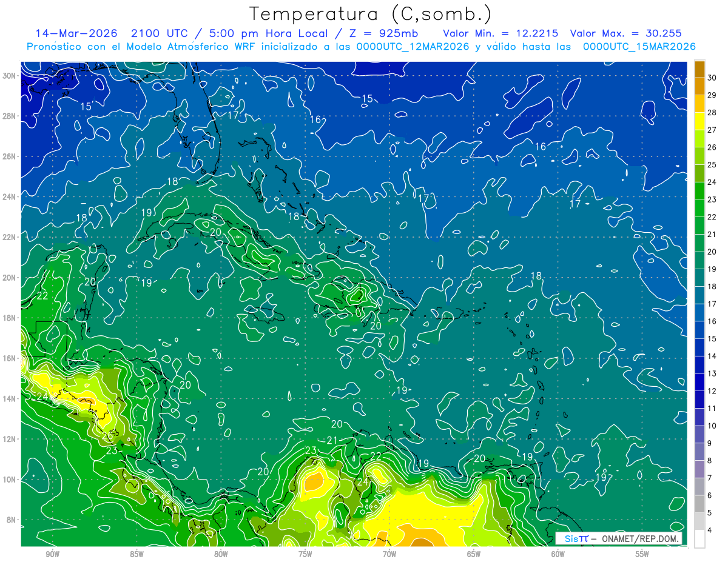The height and width of the screenshot is (562, 728).
Task: Pick the orange swatch between 29 and 30
Action: 700,86
